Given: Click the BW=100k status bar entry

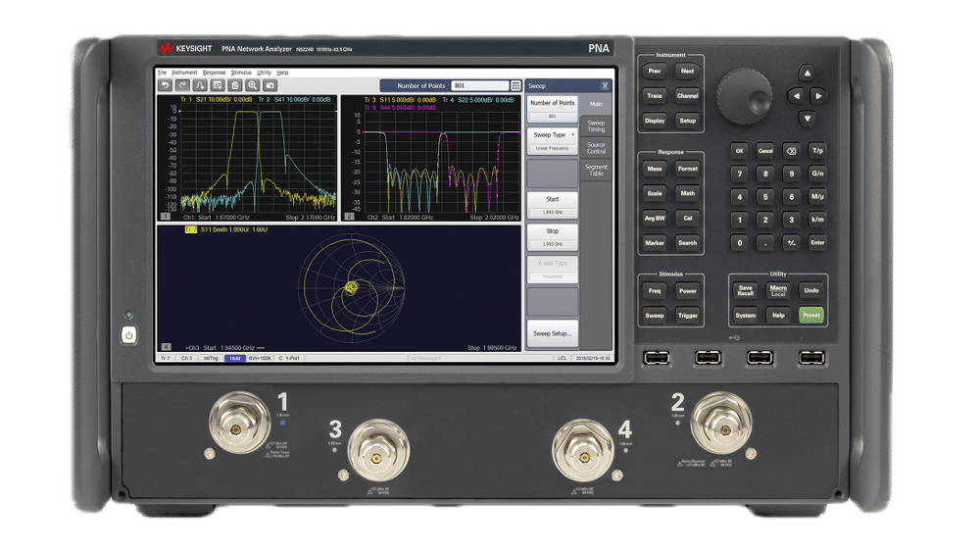Looking at the screenshot, I should [x=260, y=358].
